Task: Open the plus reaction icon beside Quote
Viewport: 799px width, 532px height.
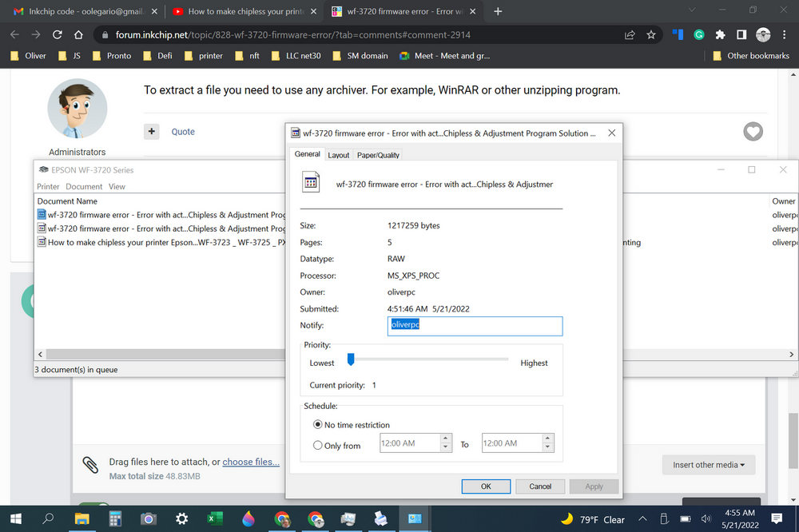Action: pyautogui.click(x=151, y=131)
